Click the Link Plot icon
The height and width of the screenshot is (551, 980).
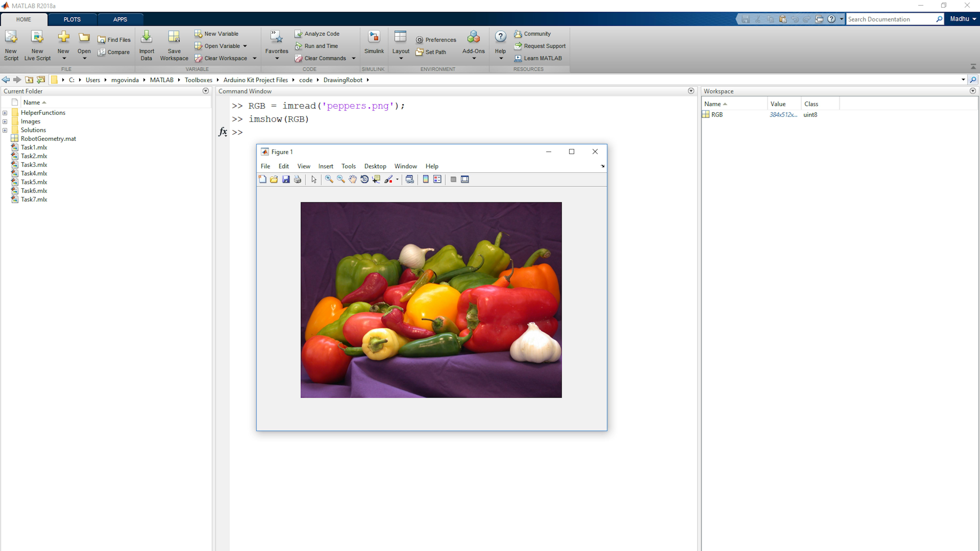tap(410, 179)
